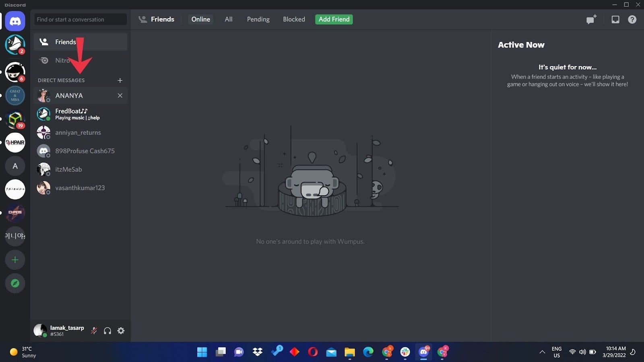Click Add a Server plus button
This screenshot has width=644, height=362.
pyautogui.click(x=15, y=260)
